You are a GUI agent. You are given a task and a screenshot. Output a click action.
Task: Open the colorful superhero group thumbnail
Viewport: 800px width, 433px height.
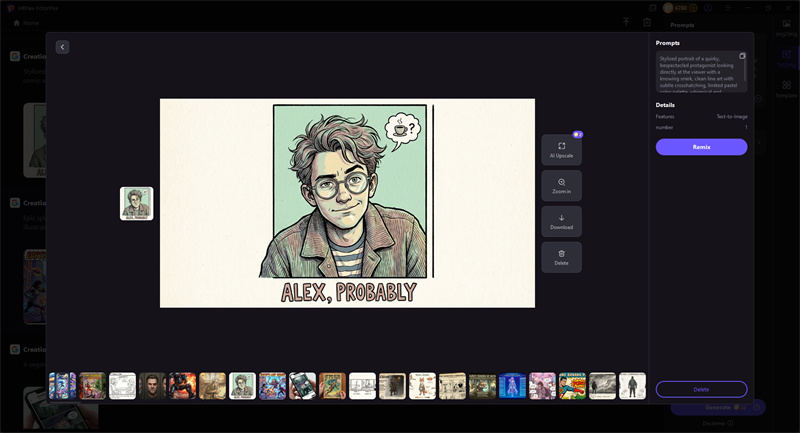(x=272, y=386)
